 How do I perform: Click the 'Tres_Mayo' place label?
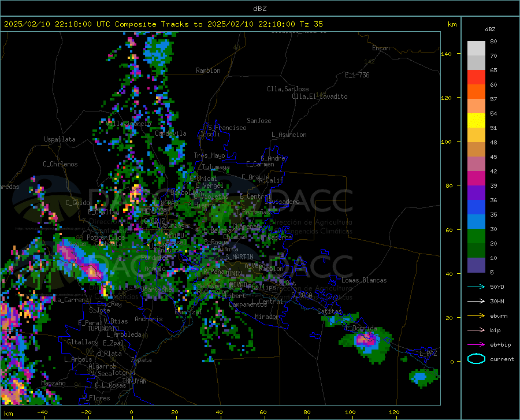tap(209, 155)
